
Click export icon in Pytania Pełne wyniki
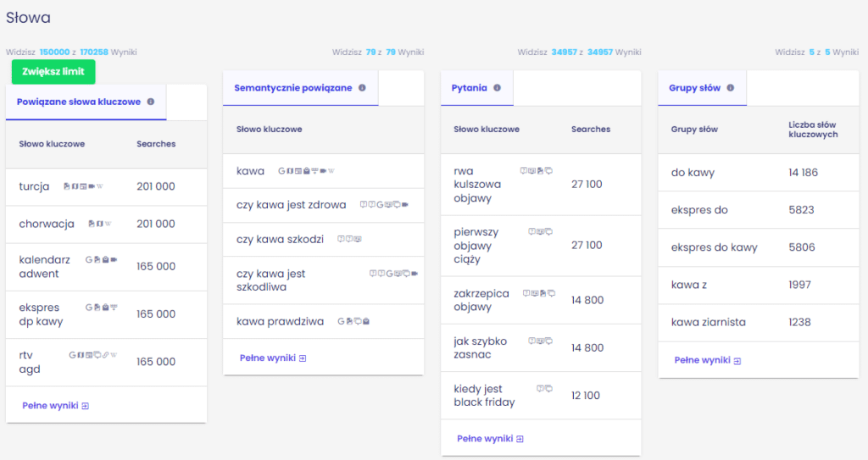click(520, 439)
